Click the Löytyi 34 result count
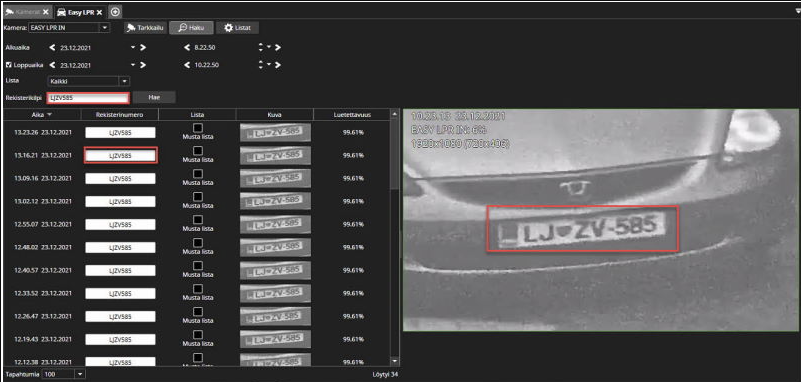Image resolution: width=801 pixels, height=382 pixels. pyautogui.click(x=385, y=374)
